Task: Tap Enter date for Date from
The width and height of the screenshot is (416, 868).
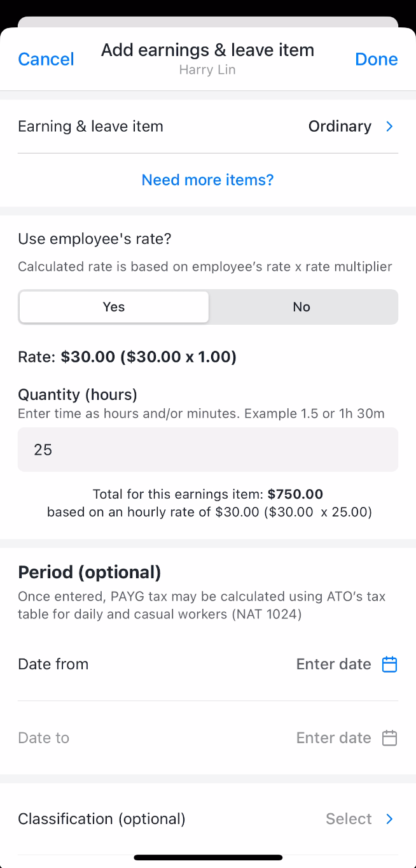Action: pos(333,664)
